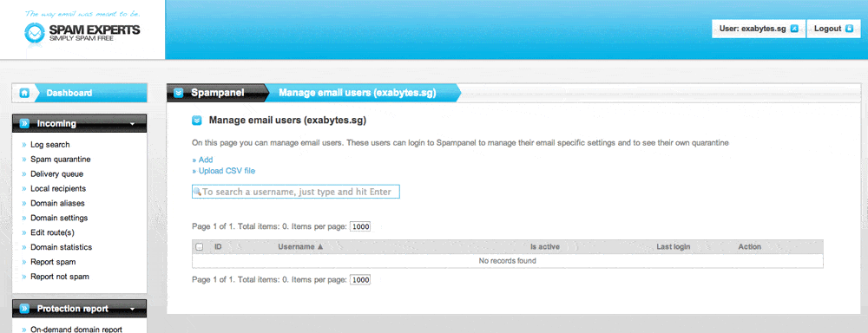Click the Spampanel breadcrumb icon
This screenshot has height=333, width=868.
pos(178,93)
